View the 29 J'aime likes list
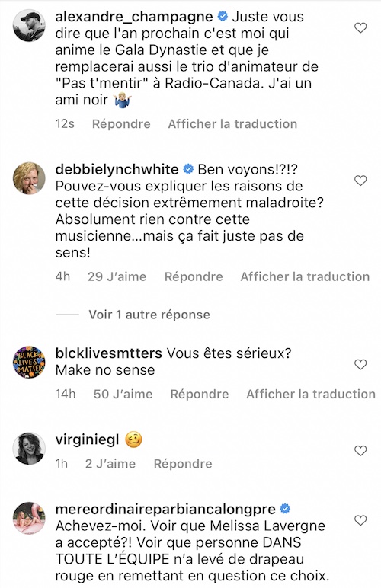381x588 pixels. [117, 276]
